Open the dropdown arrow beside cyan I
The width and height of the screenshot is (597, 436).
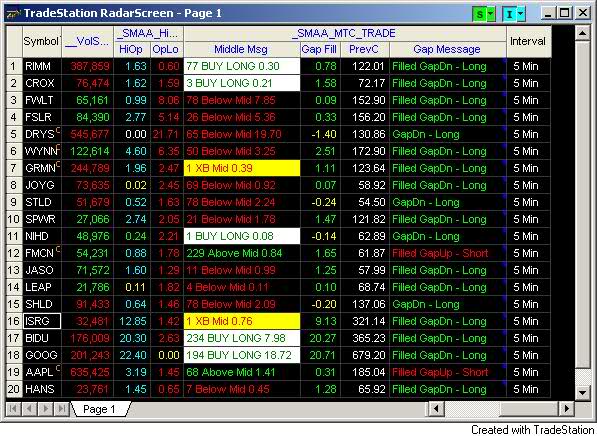coord(521,14)
